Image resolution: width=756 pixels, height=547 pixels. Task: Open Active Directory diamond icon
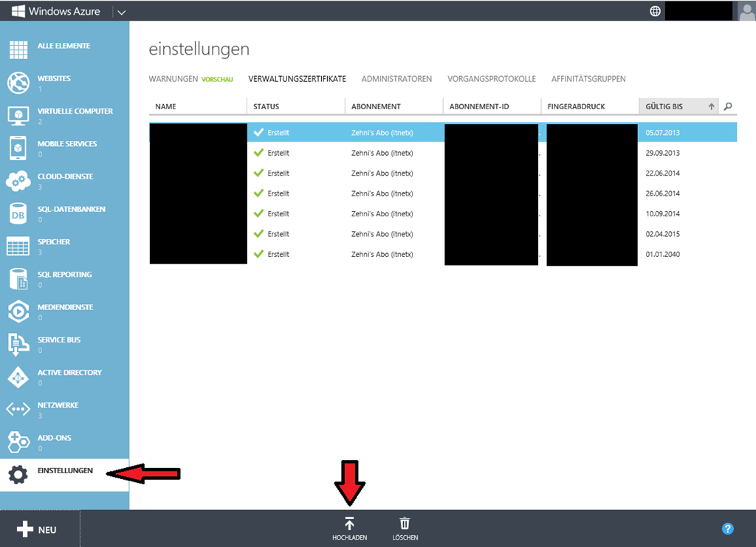point(18,376)
